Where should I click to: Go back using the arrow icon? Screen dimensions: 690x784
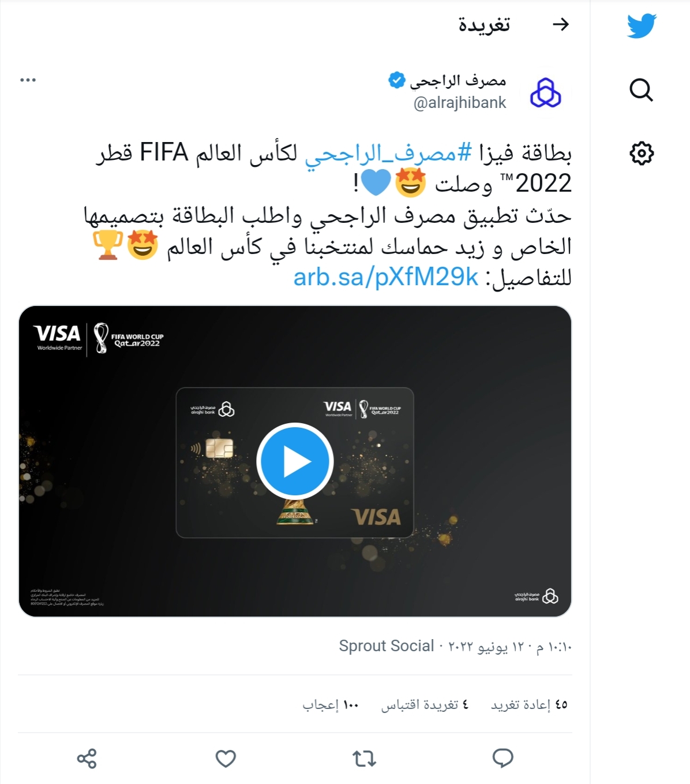[x=561, y=24]
